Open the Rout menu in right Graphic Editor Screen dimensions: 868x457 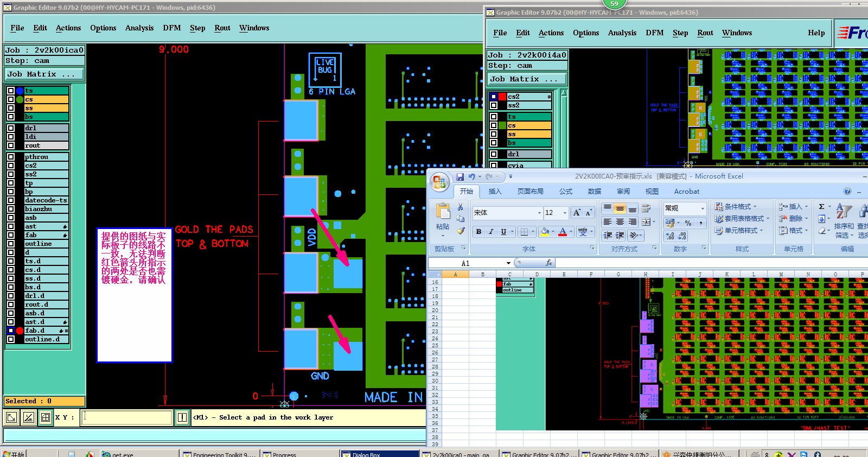705,33
